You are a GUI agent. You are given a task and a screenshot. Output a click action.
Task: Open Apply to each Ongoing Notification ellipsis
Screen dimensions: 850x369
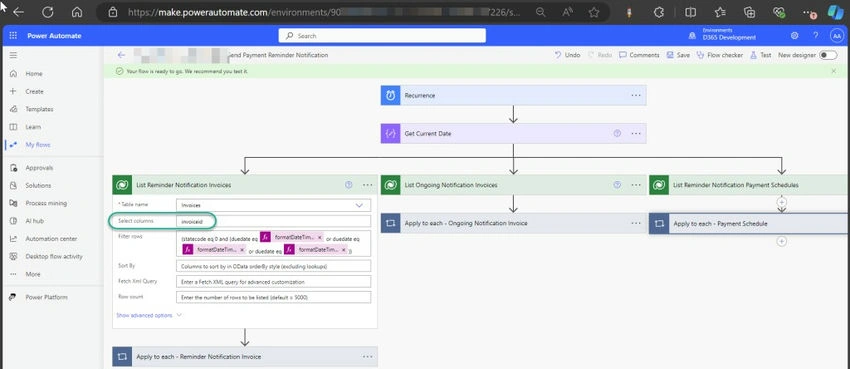point(636,223)
